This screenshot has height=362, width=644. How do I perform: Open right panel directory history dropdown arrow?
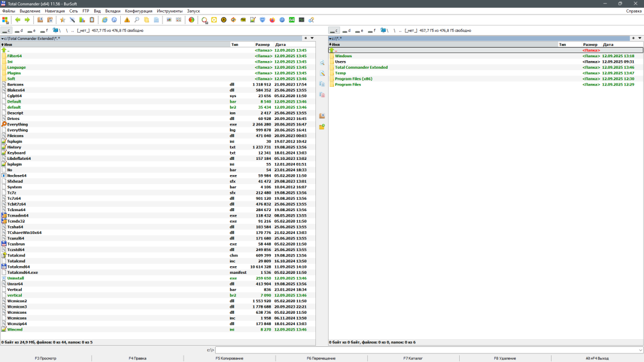640,38
